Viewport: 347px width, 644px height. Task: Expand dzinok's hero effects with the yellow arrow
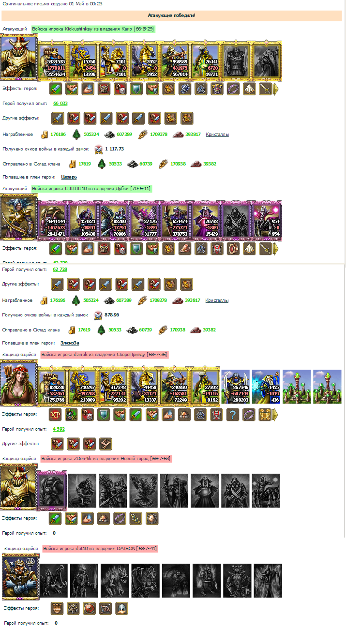click(x=276, y=415)
